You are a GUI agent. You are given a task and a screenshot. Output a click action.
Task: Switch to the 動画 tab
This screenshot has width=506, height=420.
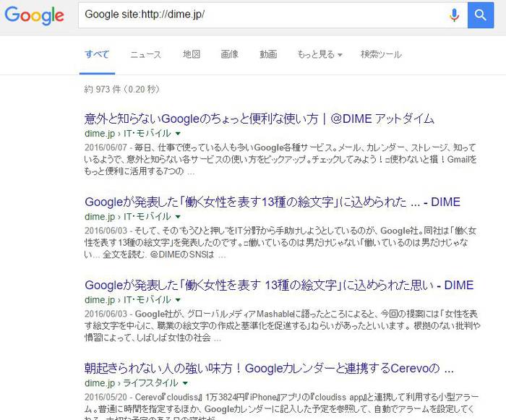(x=268, y=54)
